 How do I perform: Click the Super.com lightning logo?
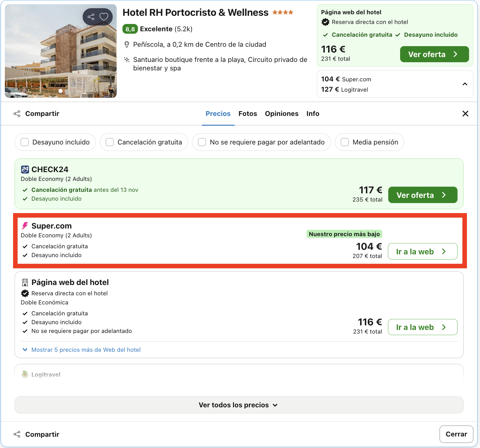click(25, 226)
